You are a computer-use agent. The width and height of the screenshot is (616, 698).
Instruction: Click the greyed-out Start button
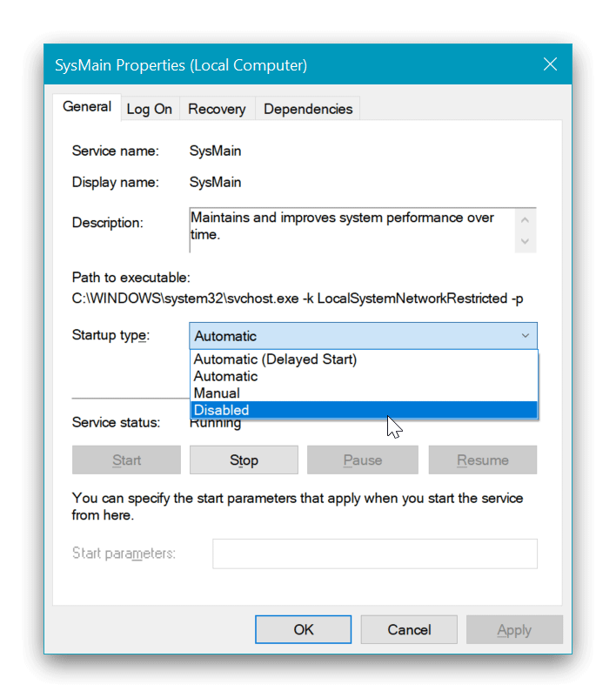126,460
